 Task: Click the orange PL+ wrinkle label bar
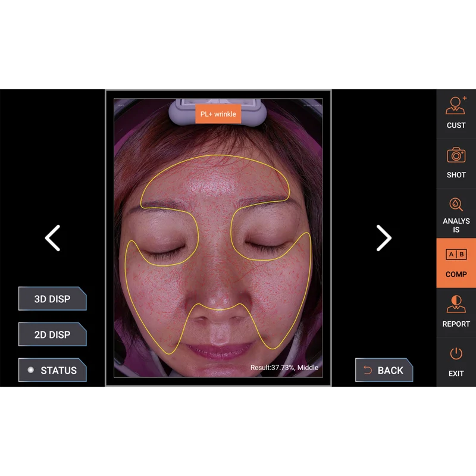(218, 114)
